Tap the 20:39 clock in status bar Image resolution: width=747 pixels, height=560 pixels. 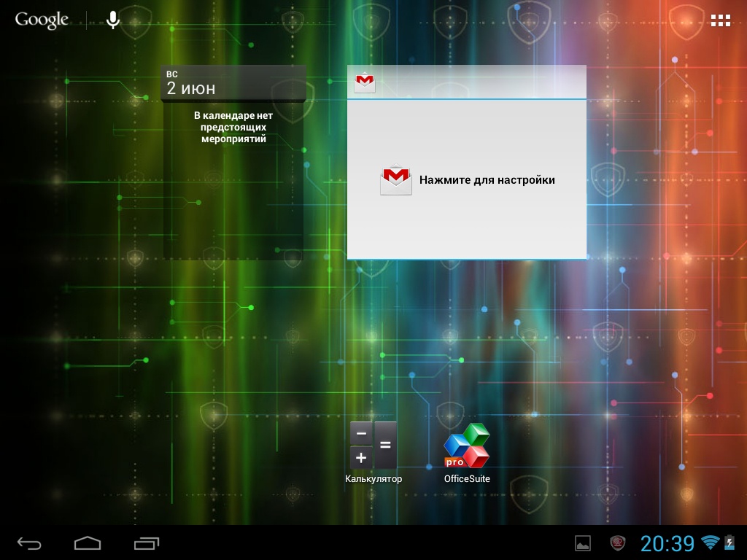667,543
